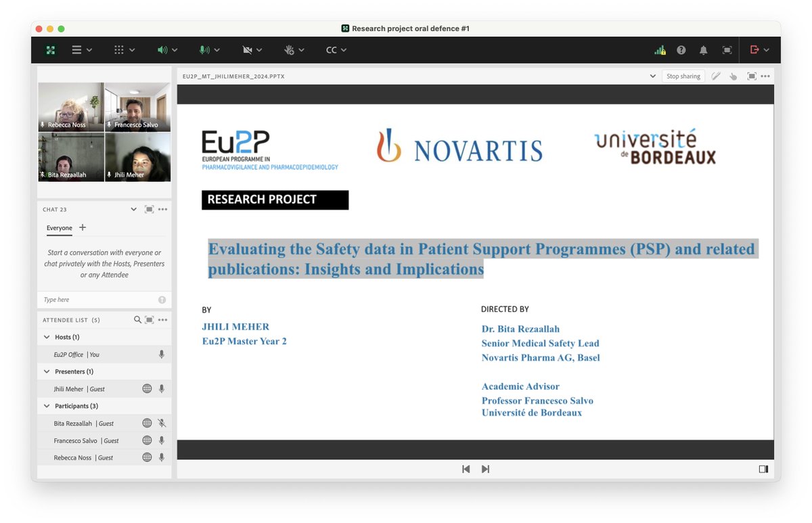Expand the leave meeting options arrow

pos(766,50)
